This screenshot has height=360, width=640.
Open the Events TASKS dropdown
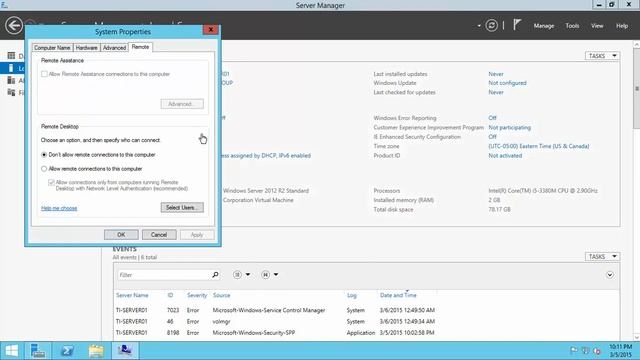[x=602, y=256]
